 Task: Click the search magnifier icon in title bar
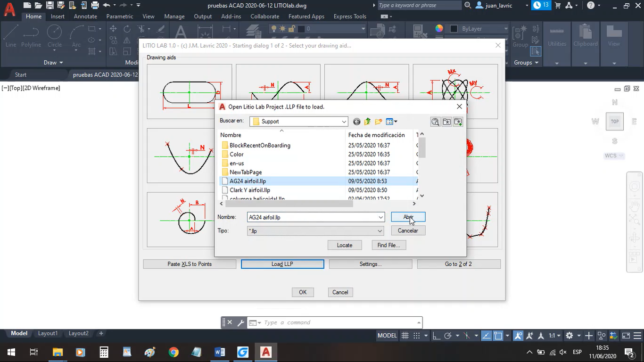tap(468, 5)
